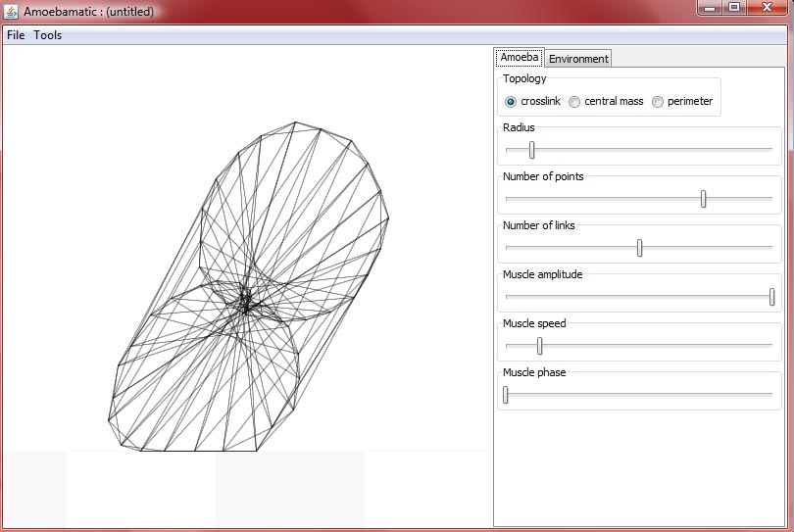Viewport: 794px width, 532px height.
Task: Click the Muscle amplitude slider handle
Action: (771, 297)
